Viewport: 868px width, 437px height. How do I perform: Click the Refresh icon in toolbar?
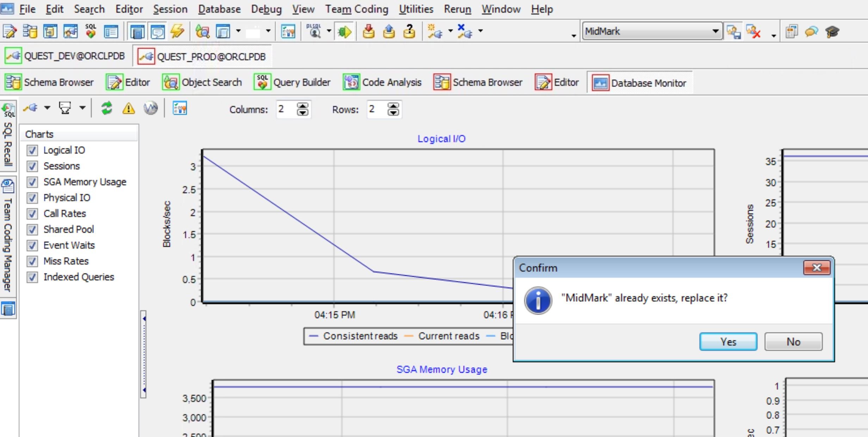105,108
